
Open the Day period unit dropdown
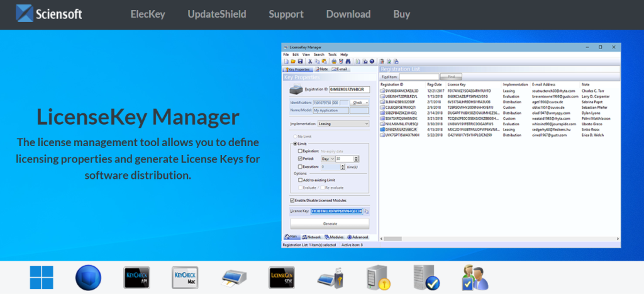pyautogui.click(x=327, y=159)
